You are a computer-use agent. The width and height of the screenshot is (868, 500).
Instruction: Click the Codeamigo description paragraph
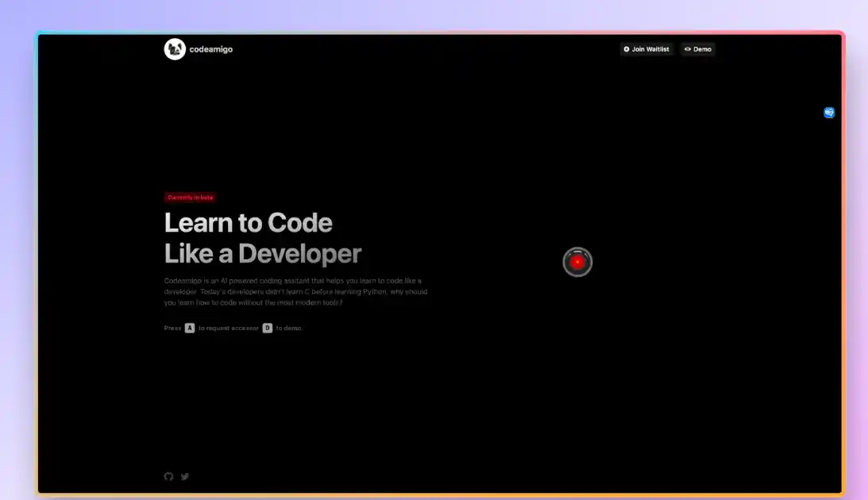(x=295, y=291)
